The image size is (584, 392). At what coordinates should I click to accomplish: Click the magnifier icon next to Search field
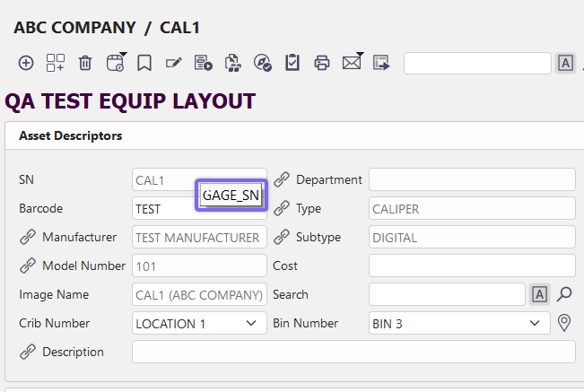click(564, 294)
